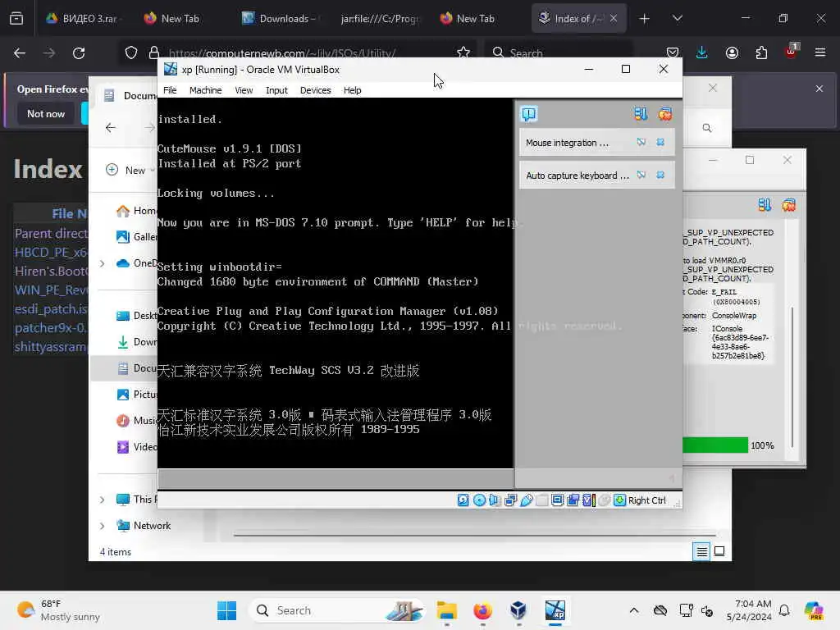Open the list all tabs dropdown in Firefox
This screenshot has height=630, width=840.
(x=677, y=18)
